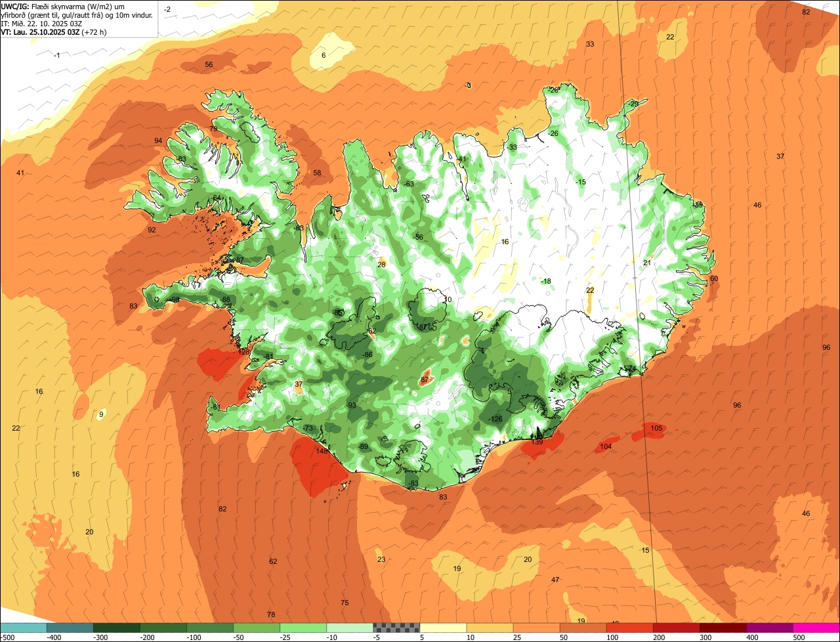This screenshot has width=840, height=642.
Task: Click the -89 value near the south coast
Action: pos(364,446)
